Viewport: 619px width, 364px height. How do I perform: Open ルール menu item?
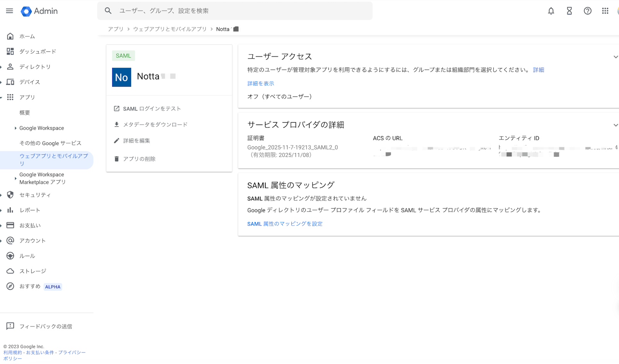coord(27,256)
